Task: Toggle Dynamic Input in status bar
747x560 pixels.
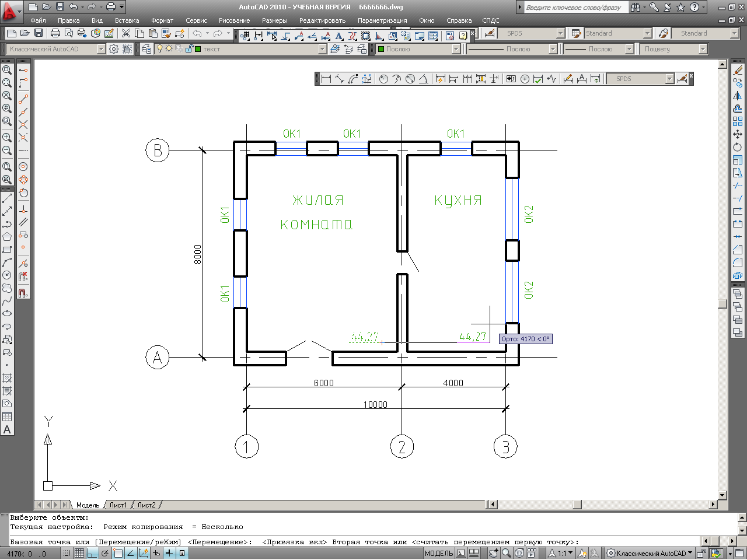Action: click(156, 553)
